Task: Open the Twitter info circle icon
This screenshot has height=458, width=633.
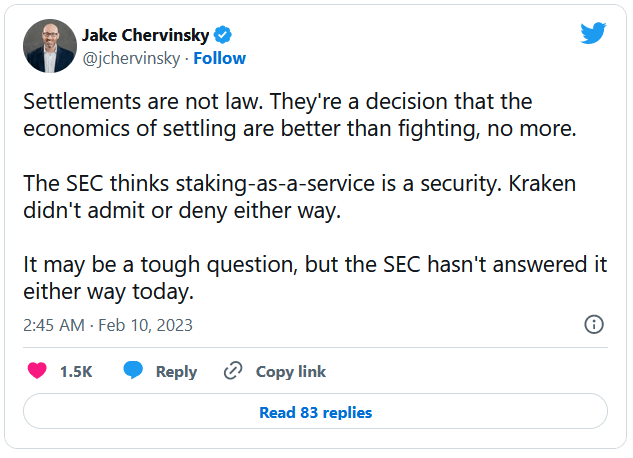Action: (x=593, y=324)
